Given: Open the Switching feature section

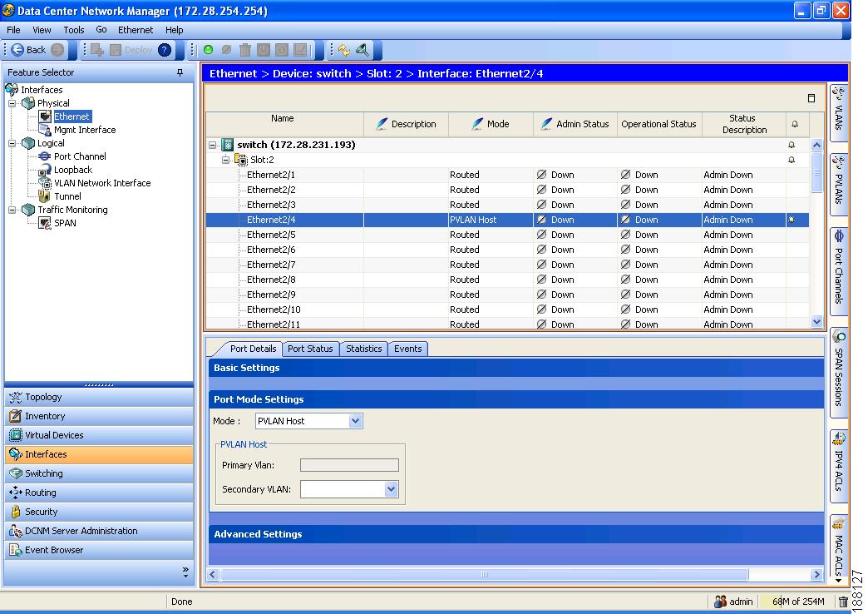Looking at the screenshot, I should pyautogui.click(x=43, y=473).
